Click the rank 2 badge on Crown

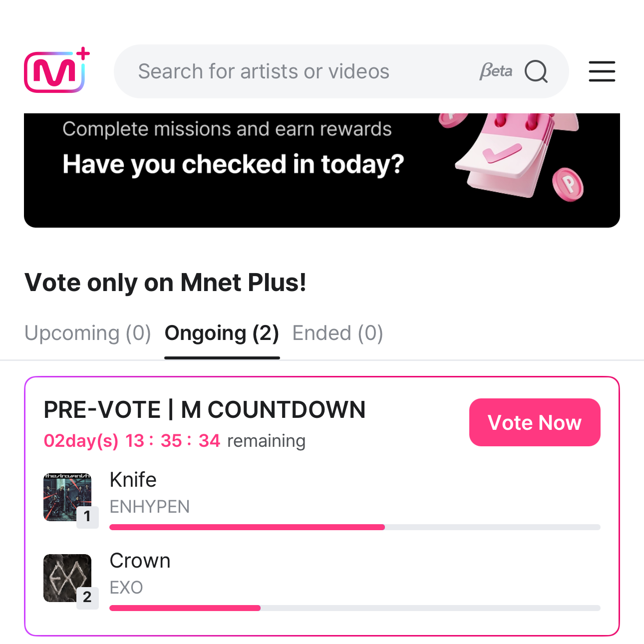pos(87,597)
